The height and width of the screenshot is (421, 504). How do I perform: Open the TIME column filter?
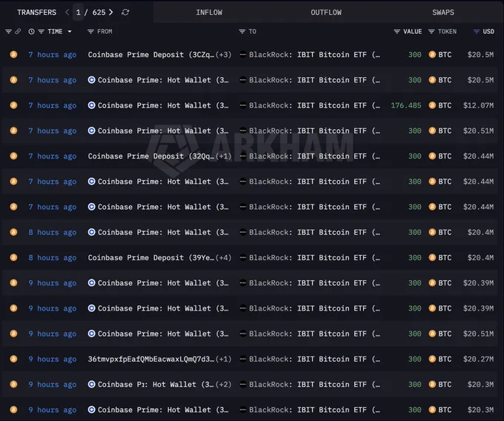pyautogui.click(x=42, y=31)
